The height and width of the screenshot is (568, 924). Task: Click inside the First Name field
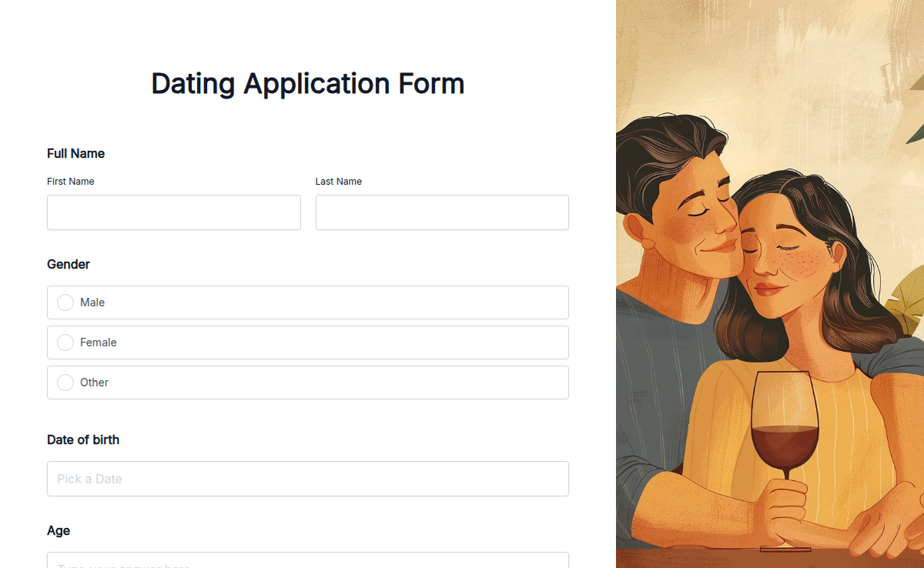pyautogui.click(x=173, y=212)
